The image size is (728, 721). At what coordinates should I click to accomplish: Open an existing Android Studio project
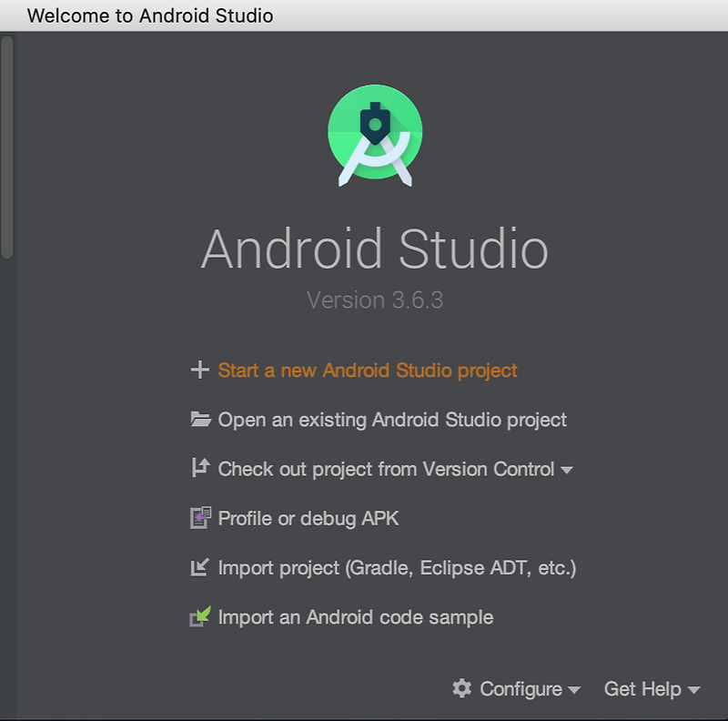coord(392,420)
